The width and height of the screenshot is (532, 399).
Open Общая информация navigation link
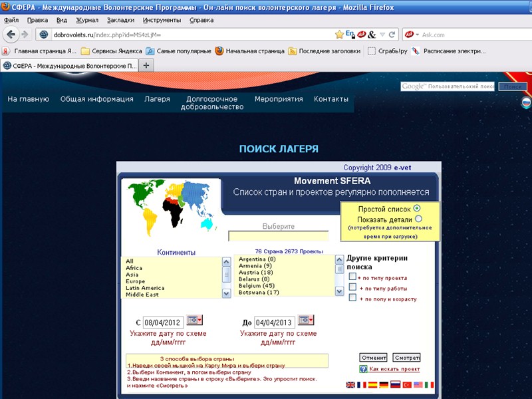click(x=96, y=99)
